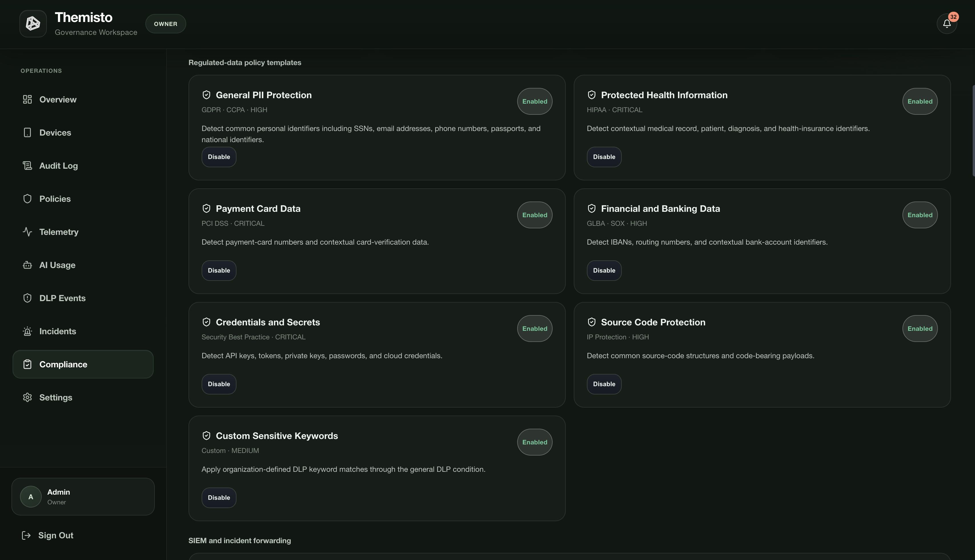Click shield icon beside Custom Sensitive Keywords

[206, 435]
